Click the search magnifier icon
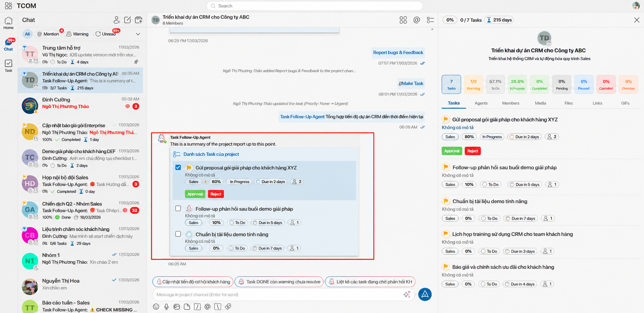Image resolution: width=644 pixels, height=313 pixels. (x=213, y=6)
